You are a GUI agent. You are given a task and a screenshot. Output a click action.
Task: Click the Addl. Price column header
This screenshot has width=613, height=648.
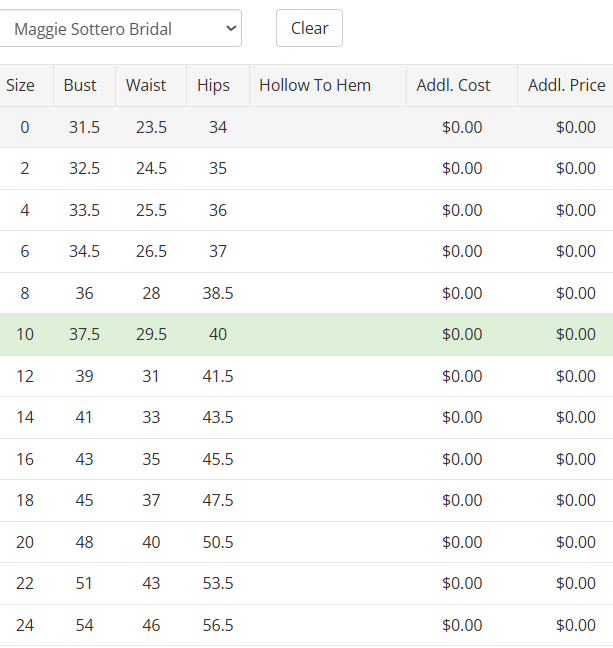[x=567, y=86]
